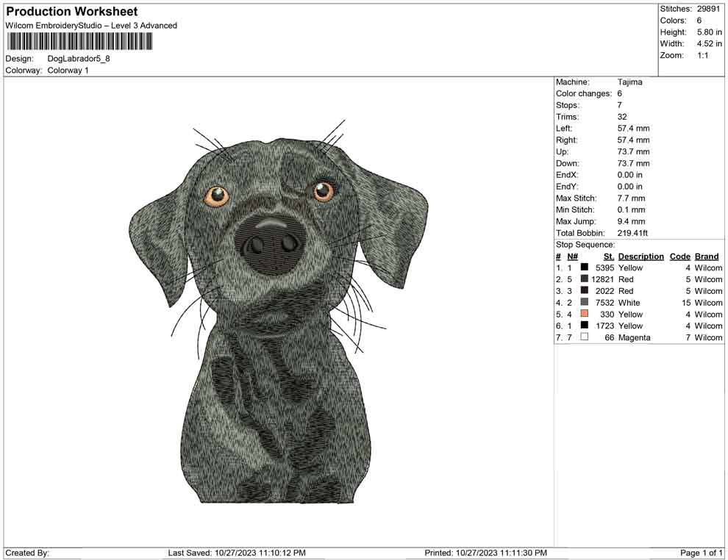Image resolution: width=728 pixels, height=560 pixels.
Task: Click the Max Jump value '9.4 mm'
Action: 631,221
